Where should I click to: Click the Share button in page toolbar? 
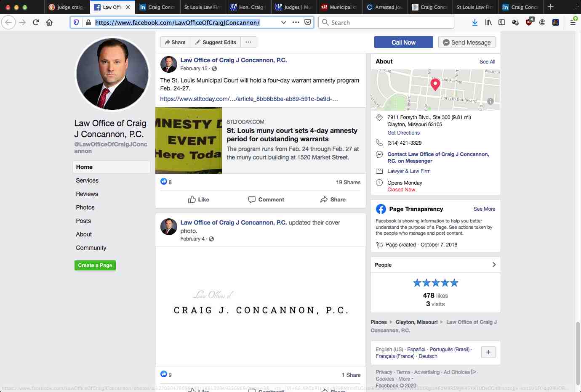pyautogui.click(x=175, y=42)
